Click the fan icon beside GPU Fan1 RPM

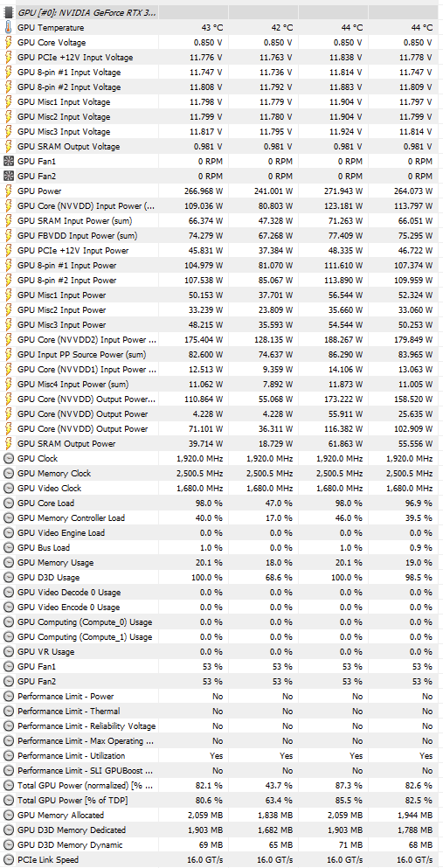[8, 162]
